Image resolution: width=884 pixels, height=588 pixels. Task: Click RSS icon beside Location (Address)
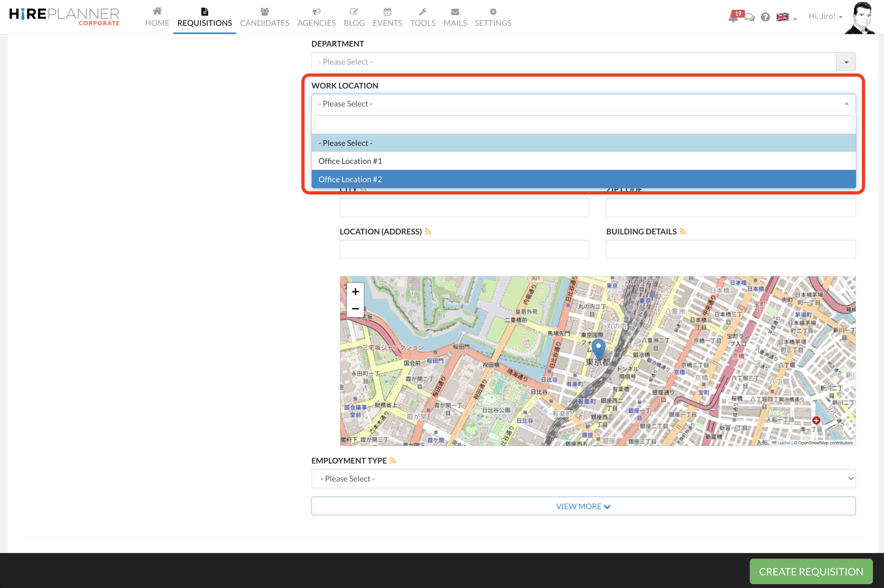(x=428, y=232)
